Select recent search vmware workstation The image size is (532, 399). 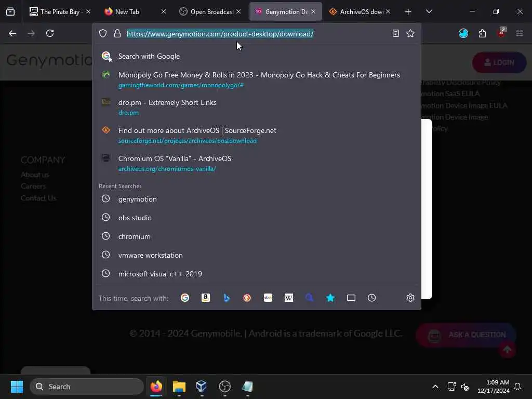pyautogui.click(x=257, y=255)
